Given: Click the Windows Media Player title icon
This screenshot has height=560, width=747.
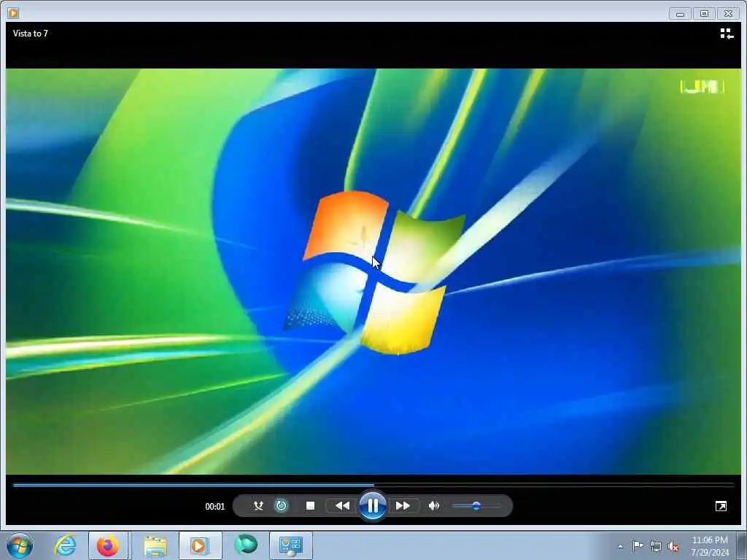Looking at the screenshot, I should [13, 13].
